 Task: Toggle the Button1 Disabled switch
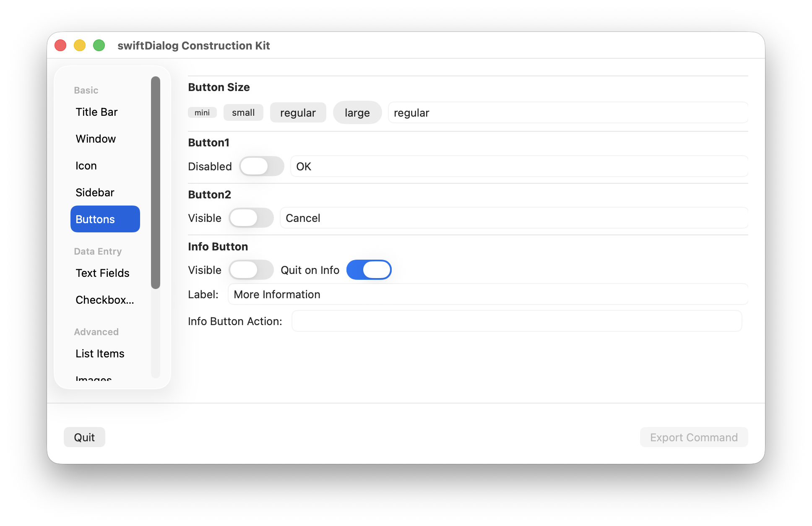tap(261, 167)
